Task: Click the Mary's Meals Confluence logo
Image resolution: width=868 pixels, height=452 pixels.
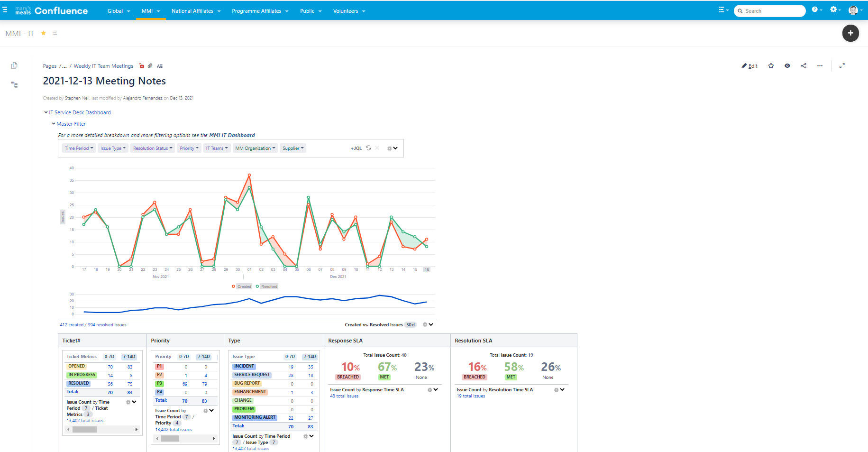Action: 51,10
